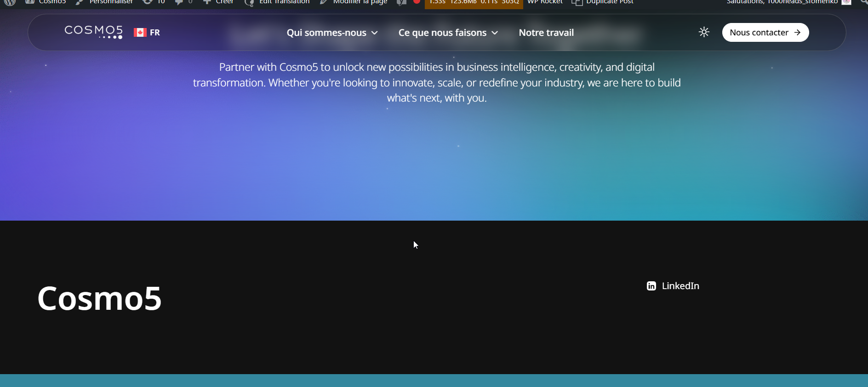
Task: Click the Partner with Cosmo5 paragraph
Action: tap(437, 82)
